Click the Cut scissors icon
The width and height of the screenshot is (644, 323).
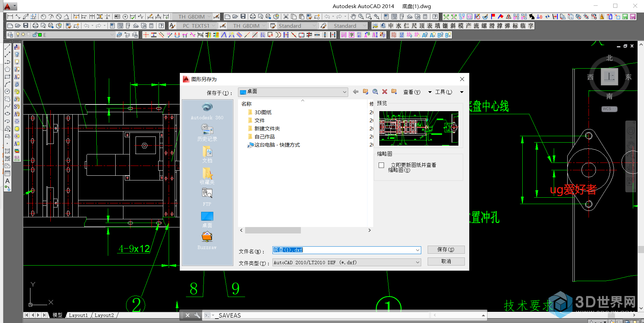pos(286,17)
